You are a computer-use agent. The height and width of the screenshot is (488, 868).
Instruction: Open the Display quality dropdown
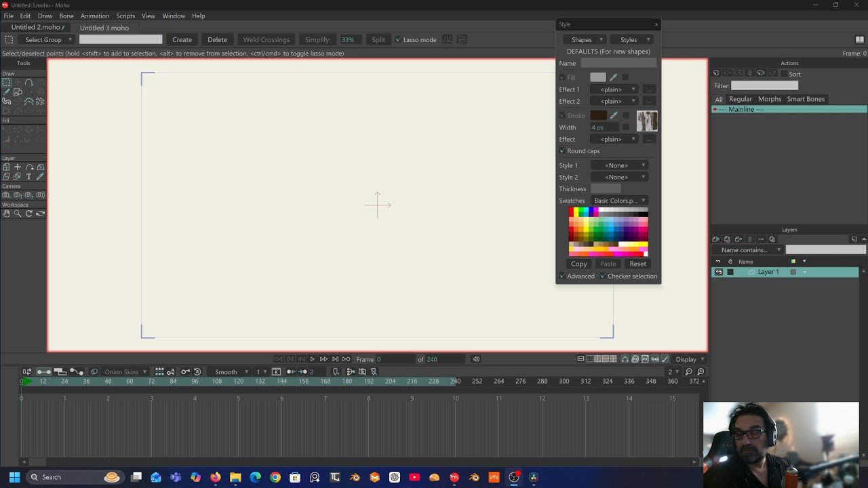coord(690,359)
